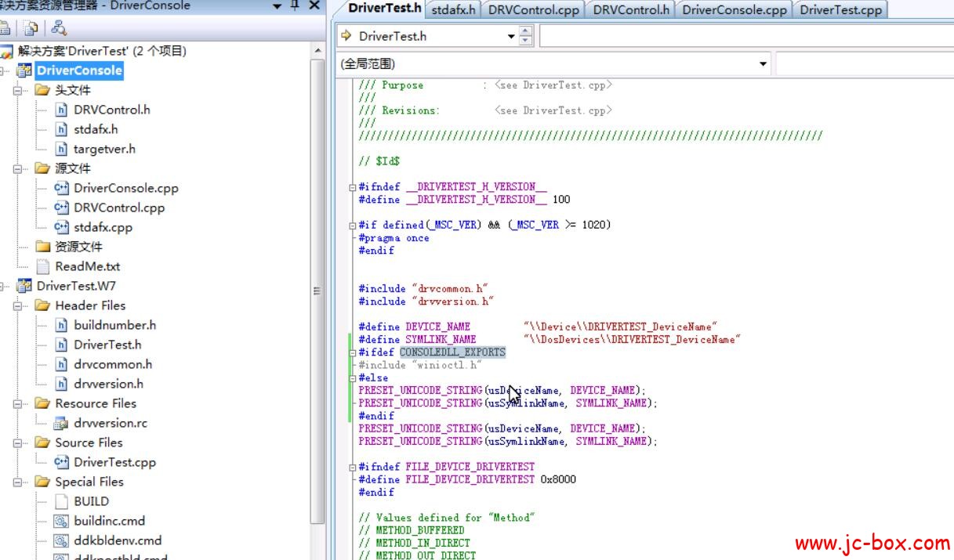
Task: Click the DriverConsole.cpp C++ file icon
Action: [x=61, y=188]
